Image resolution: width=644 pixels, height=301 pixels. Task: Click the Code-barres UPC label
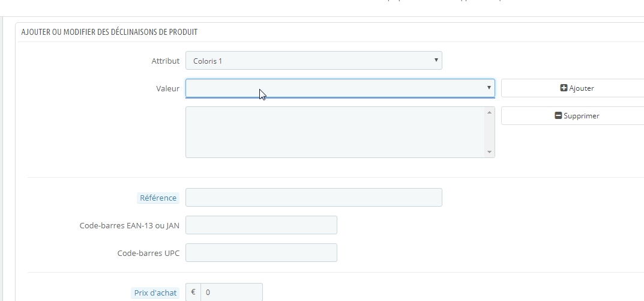point(148,254)
